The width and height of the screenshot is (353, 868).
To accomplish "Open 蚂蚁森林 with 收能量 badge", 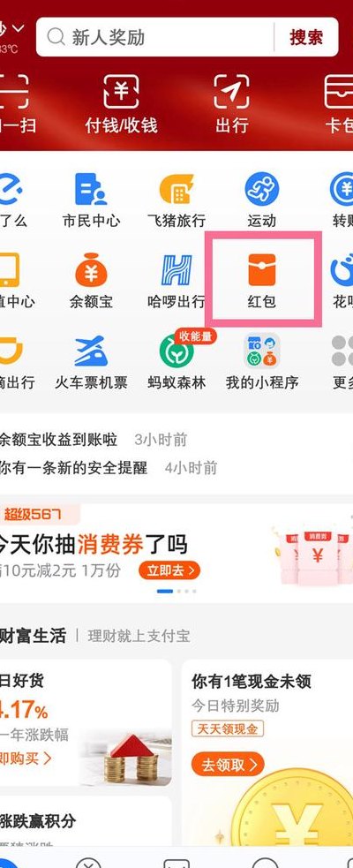I will pos(176,361).
